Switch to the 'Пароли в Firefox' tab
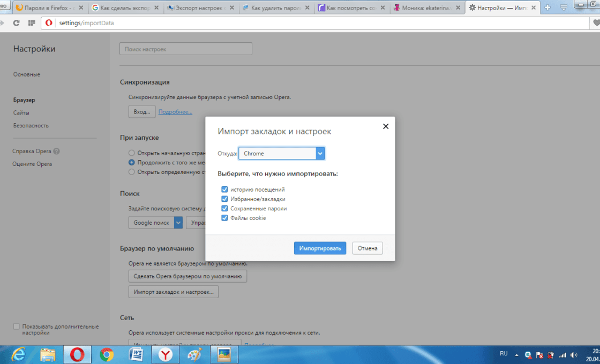The image size is (600, 364). click(48, 7)
